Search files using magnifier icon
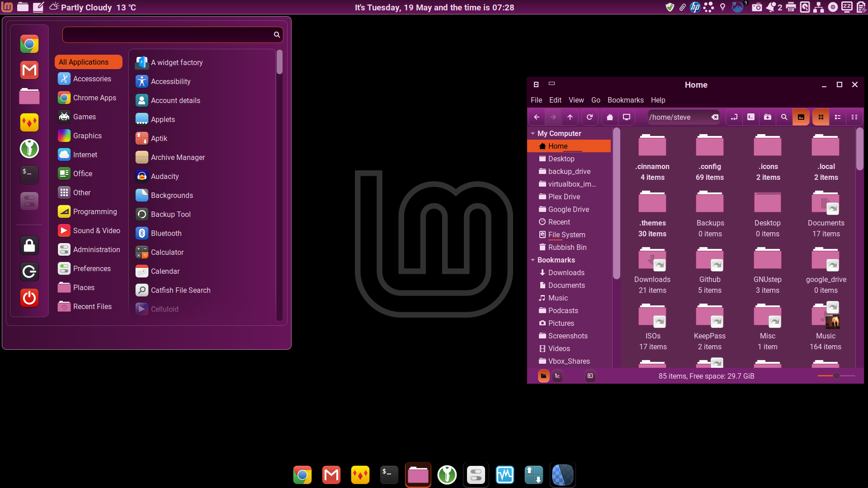This screenshot has height=488, width=868. [x=784, y=117]
